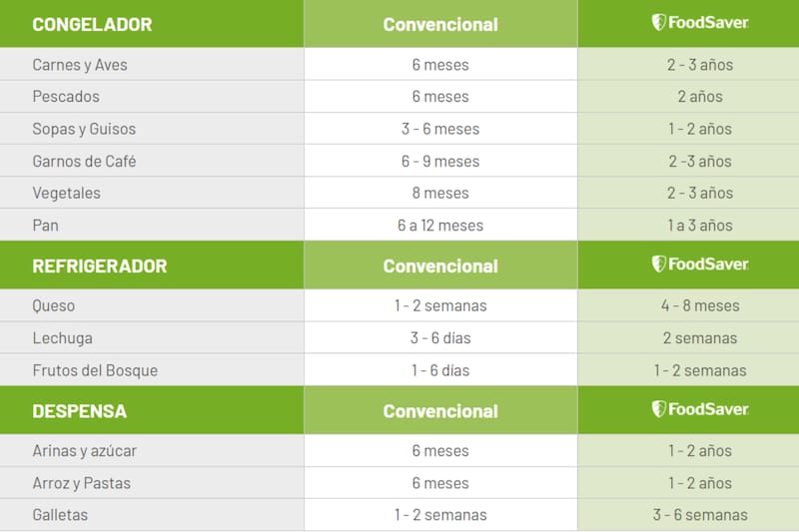Select the Sopas y Guisos row label

pos(84,129)
